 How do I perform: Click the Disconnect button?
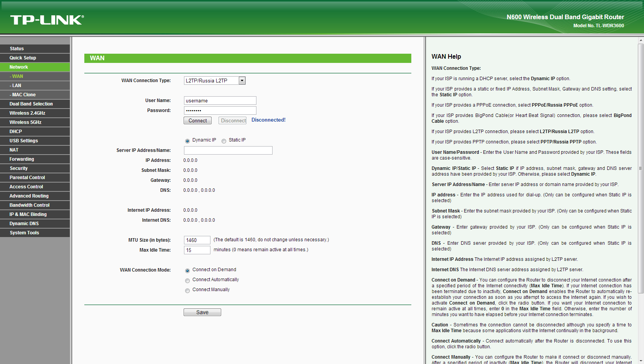point(233,120)
